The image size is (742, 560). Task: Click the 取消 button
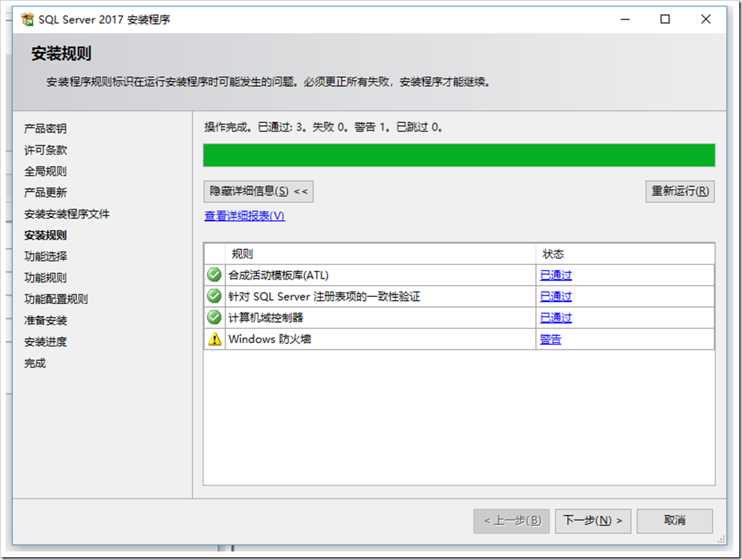674,521
